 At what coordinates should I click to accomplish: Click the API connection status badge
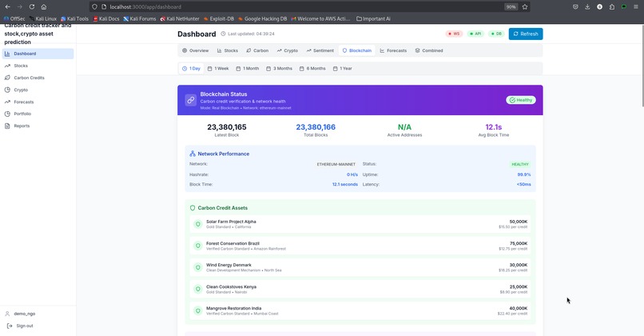(x=476, y=34)
